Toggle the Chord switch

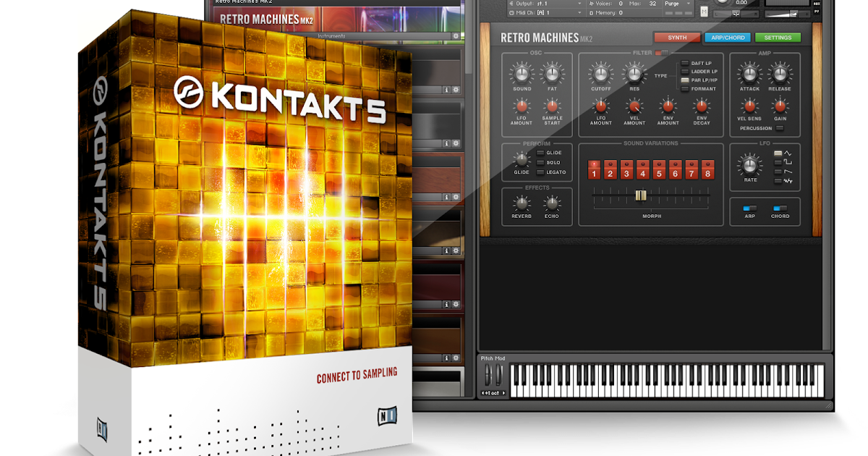tap(780, 208)
